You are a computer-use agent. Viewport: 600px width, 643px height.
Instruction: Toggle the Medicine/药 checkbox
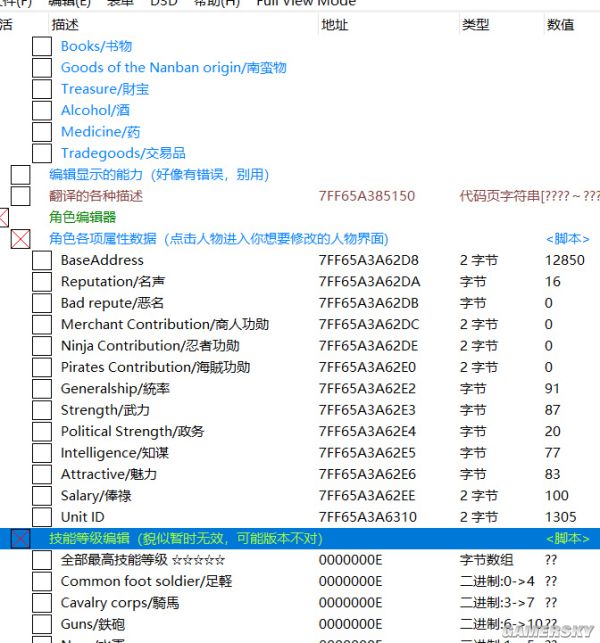click(42, 132)
